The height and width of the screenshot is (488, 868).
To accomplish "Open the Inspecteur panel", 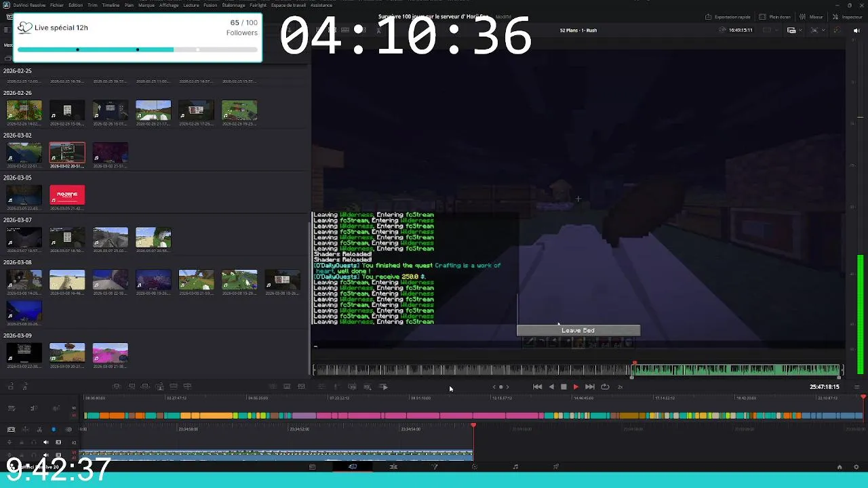I will [848, 17].
